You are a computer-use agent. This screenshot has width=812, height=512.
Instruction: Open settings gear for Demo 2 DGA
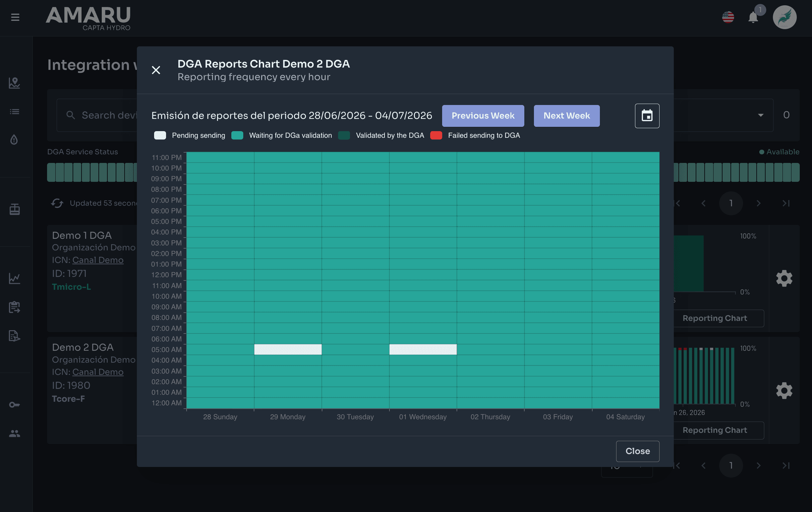pyautogui.click(x=784, y=390)
